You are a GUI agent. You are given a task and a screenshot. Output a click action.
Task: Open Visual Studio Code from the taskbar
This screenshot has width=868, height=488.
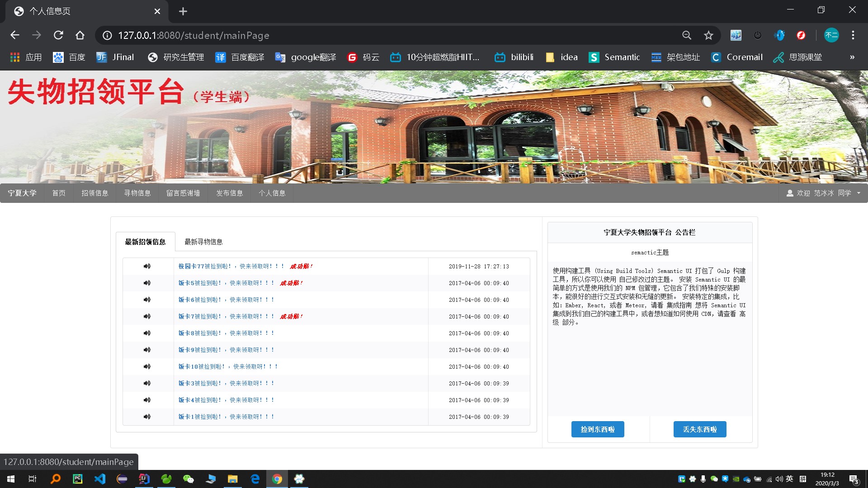pyautogui.click(x=100, y=479)
